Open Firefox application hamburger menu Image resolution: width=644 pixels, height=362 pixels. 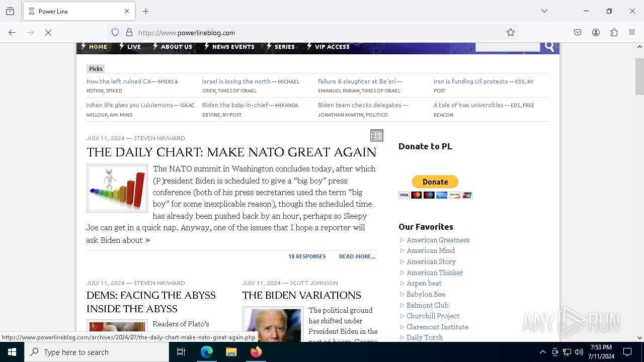632,33
